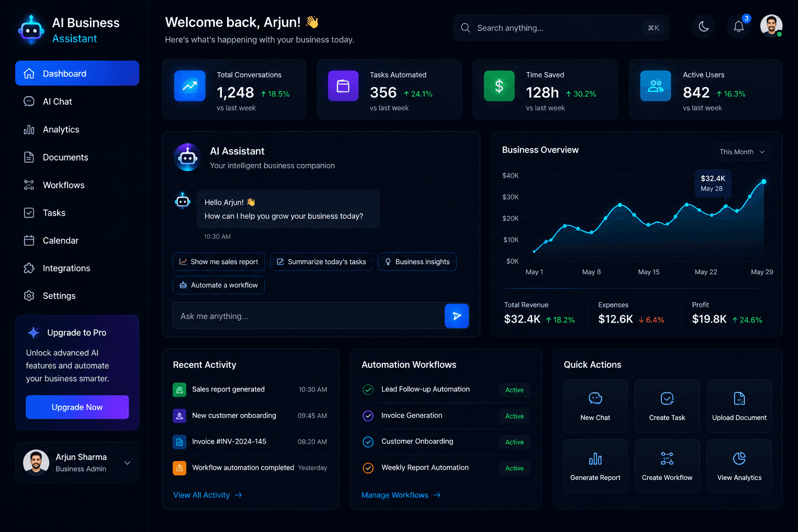Click Workflow automation completed orange icon
This screenshot has height=532, width=798.
(x=179, y=468)
